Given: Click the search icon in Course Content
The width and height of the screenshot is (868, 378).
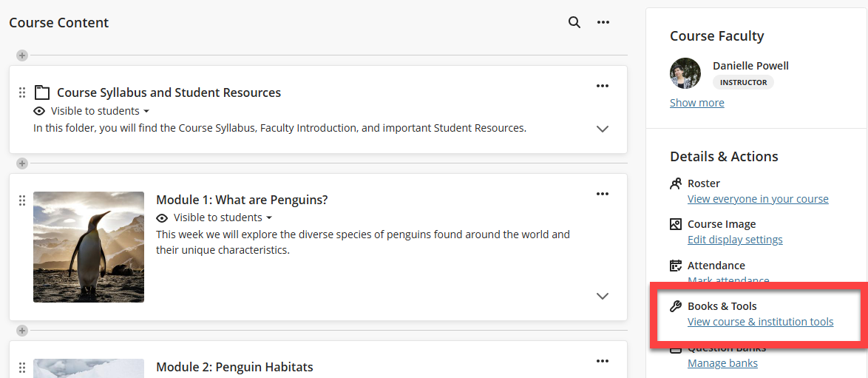Looking at the screenshot, I should pos(574,22).
